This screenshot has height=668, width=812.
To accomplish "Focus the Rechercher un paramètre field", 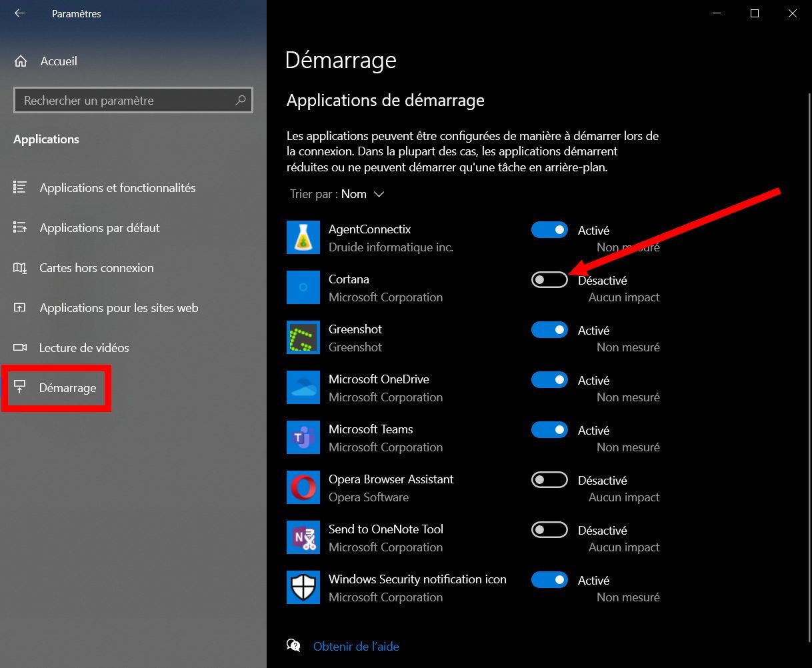I will click(133, 101).
